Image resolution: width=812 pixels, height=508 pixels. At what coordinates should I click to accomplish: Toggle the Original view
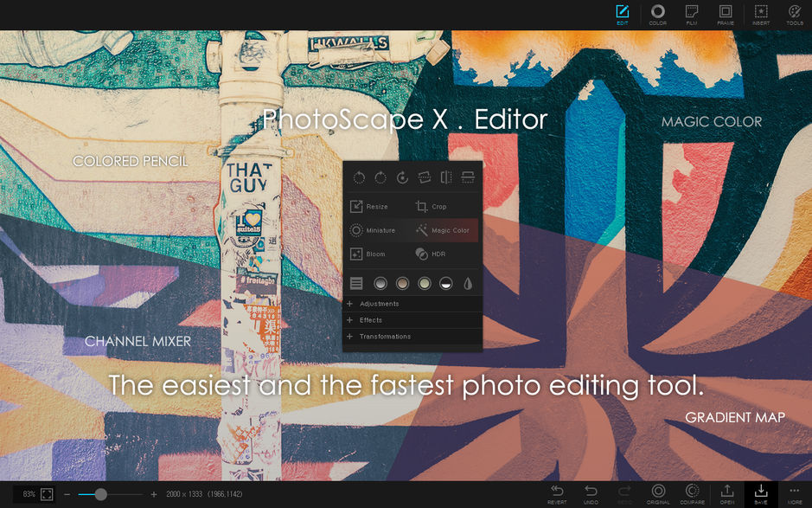pos(658,495)
